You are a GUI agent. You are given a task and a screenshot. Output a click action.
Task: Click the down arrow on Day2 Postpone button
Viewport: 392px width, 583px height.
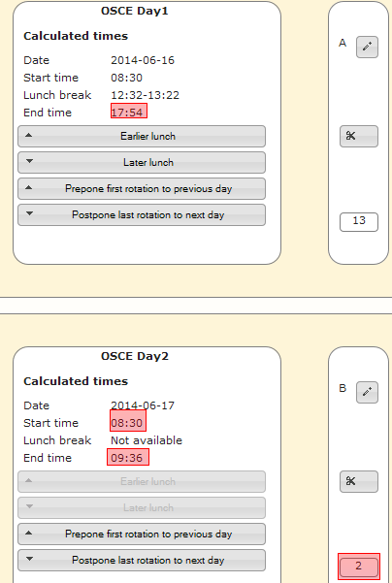coord(29,559)
